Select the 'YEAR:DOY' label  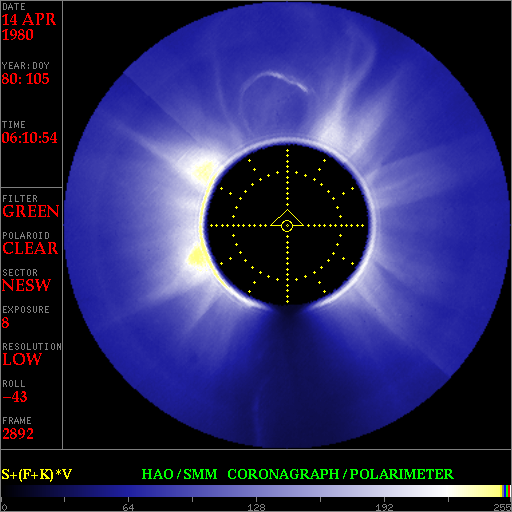(26, 65)
